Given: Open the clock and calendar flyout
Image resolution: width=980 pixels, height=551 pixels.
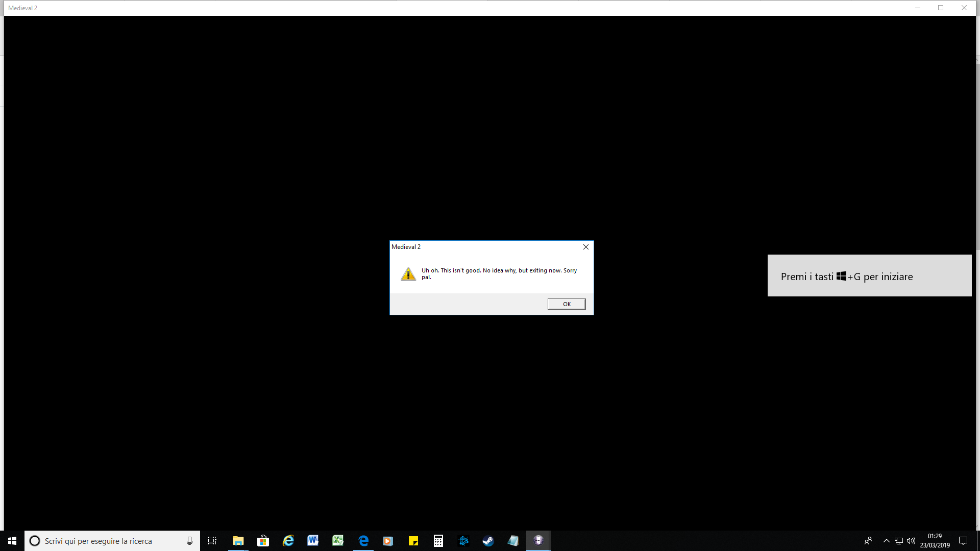Looking at the screenshot, I should pyautogui.click(x=935, y=541).
